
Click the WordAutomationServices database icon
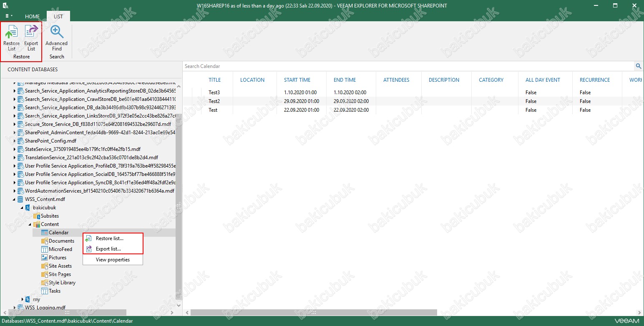[20, 191]
